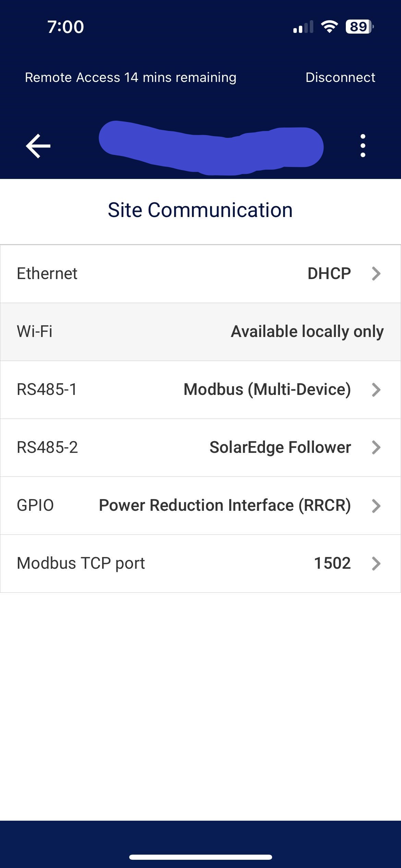Tap the Site Communication heading
Viewport: 401px width, 868px height.
(200, 210)
